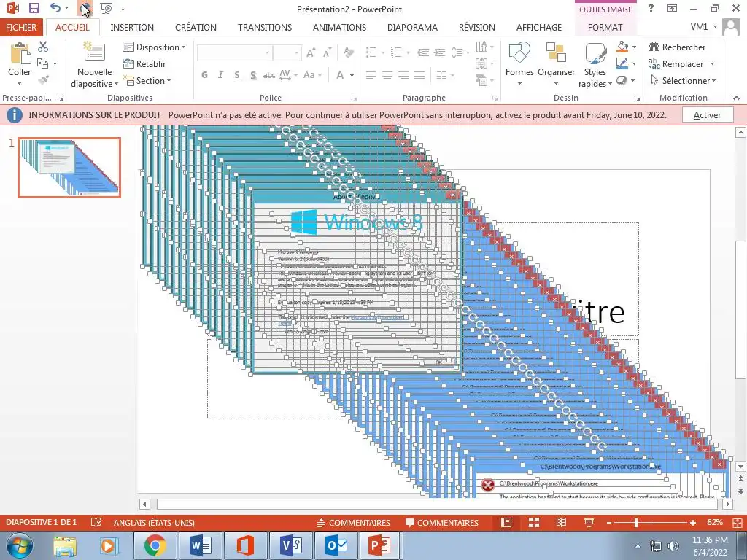Toggle right paragraph alignment
Viewport: 747px width, 560px height.
403,75
